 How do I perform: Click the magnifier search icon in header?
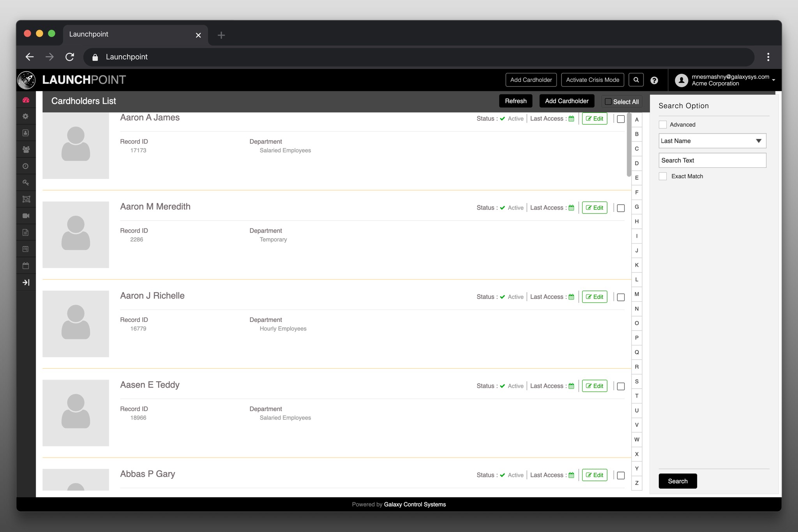coord(636,80)
